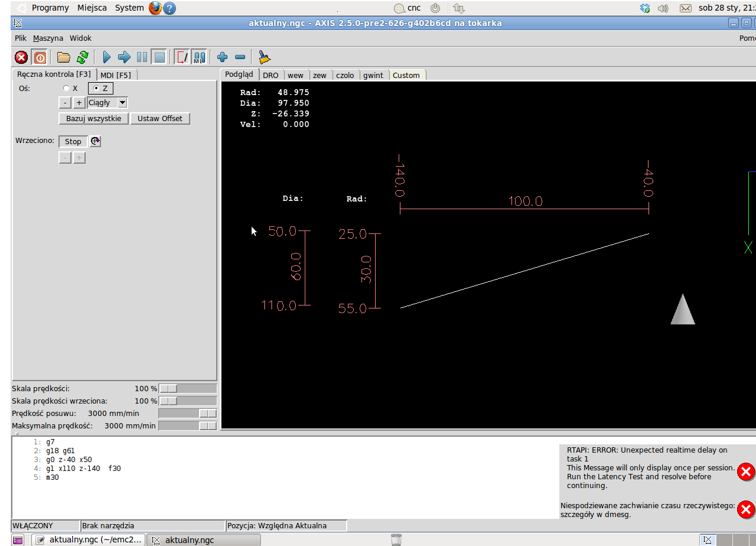Select Z axis radio button
The image size is (756, 546).
[100, 88]
